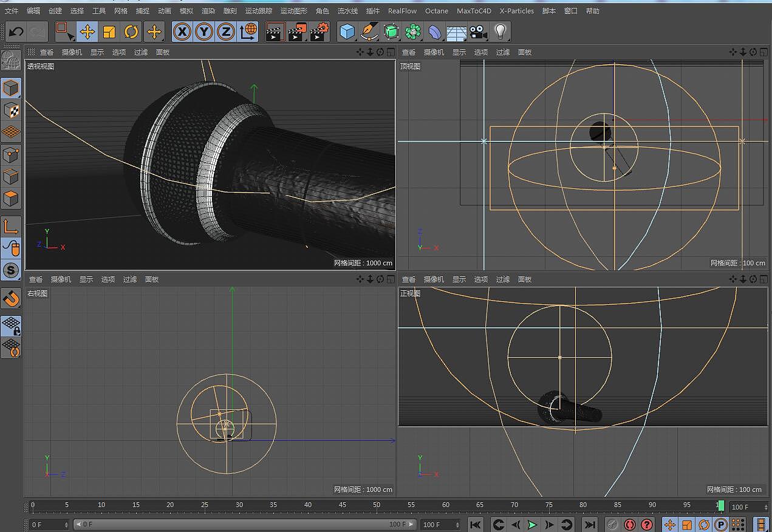Open 摄像机 menu in perspective viewport
The height and width of the screenshot is (532, 772).
point(72,52)
